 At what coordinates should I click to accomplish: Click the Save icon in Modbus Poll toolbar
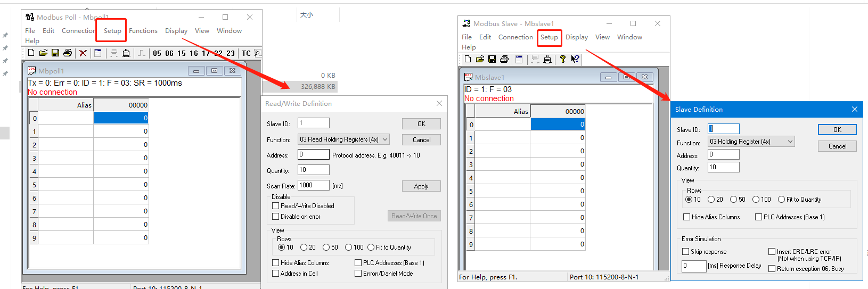click(55, 53)
